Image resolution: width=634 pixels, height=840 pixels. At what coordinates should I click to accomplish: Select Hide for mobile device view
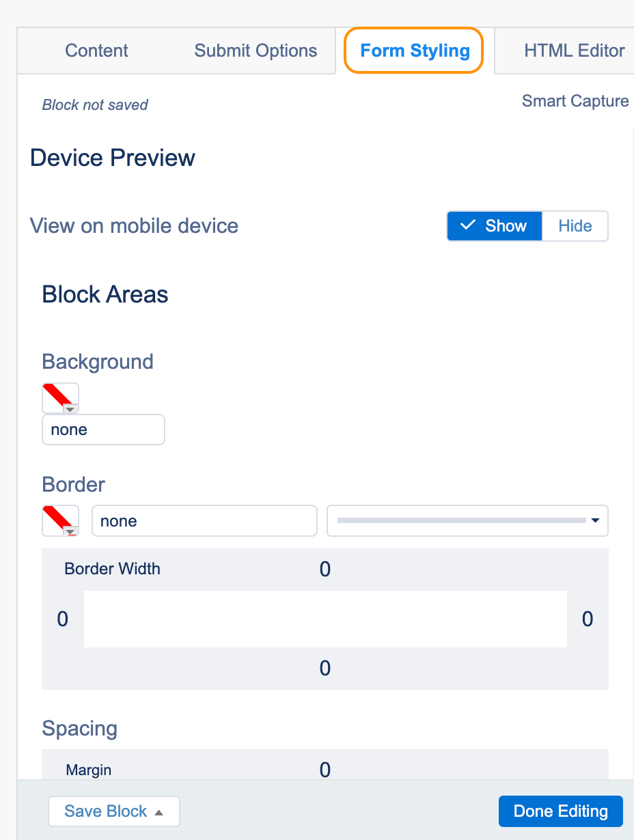(x=575, y=226)
